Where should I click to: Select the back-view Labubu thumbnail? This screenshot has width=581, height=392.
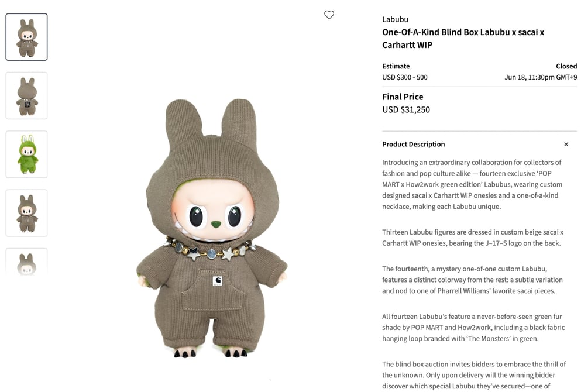point(27,95)
